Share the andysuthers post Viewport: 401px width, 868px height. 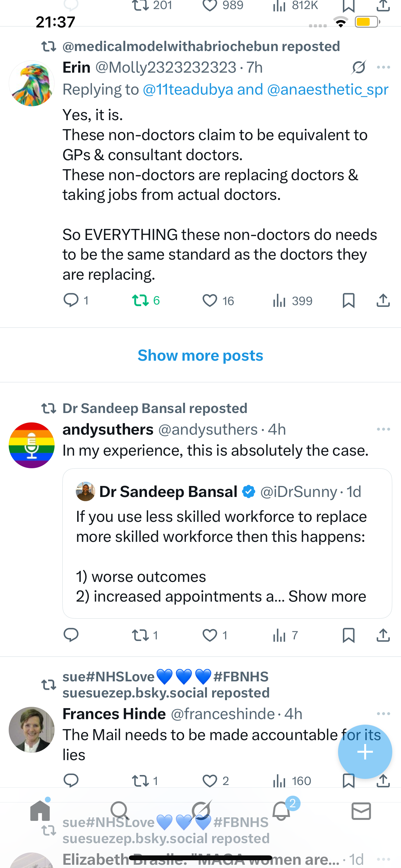click(x=383, y=635)
